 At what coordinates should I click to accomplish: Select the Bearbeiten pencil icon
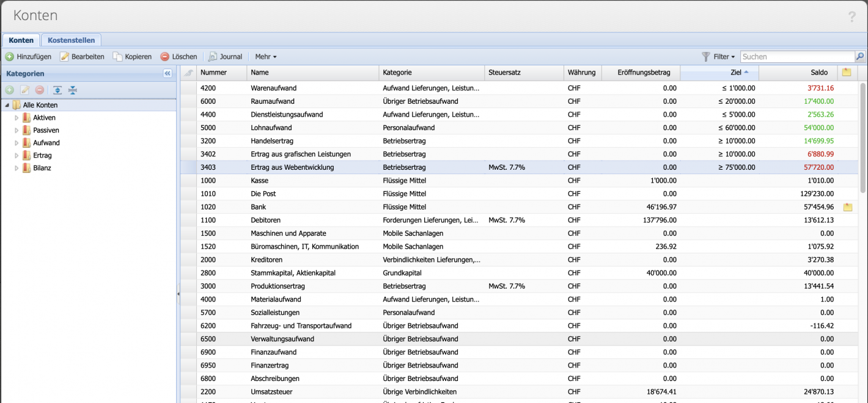(64, 56)
